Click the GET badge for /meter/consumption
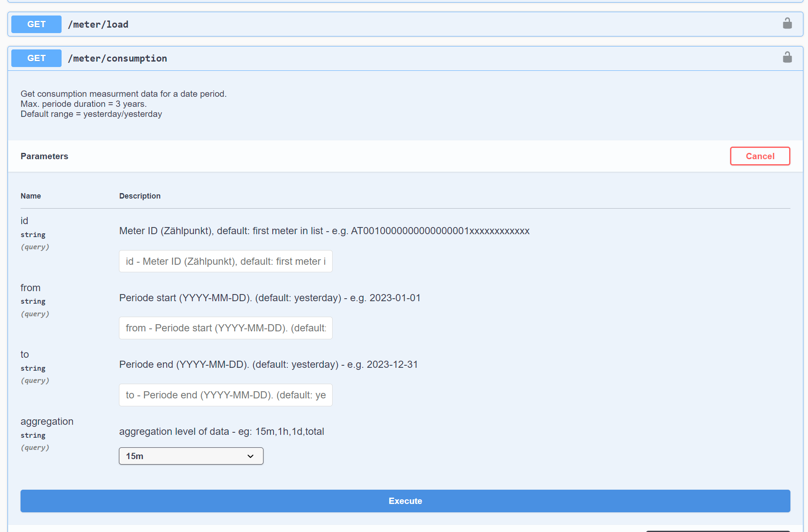The height and width of the screenshot is (532, 808). coord(36,58)
